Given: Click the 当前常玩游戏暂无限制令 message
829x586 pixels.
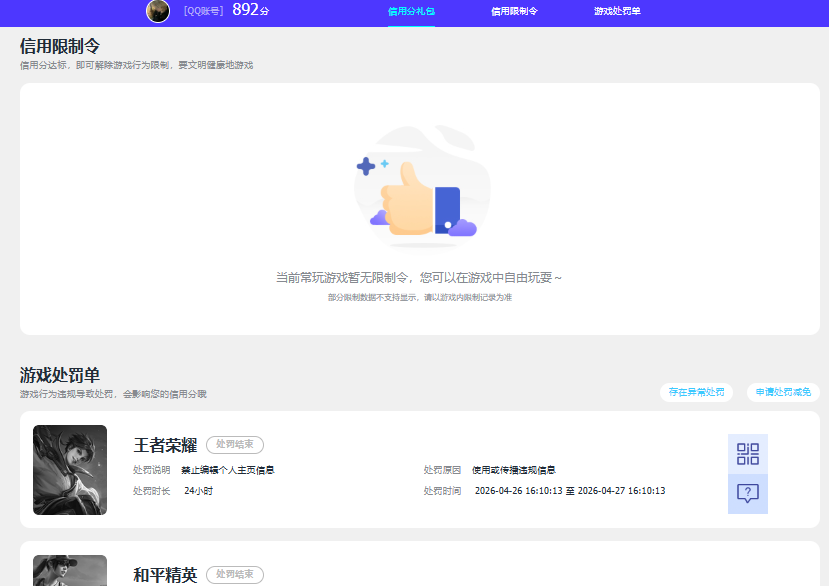Looking at the screenshot, I should [x=419, y=278].
